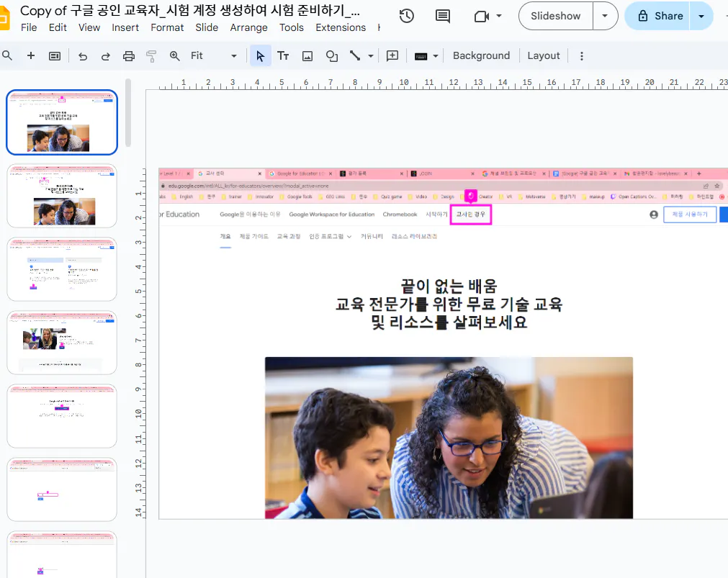Open the Insert image tool
728x578 pixels.
tap(307, 55)
